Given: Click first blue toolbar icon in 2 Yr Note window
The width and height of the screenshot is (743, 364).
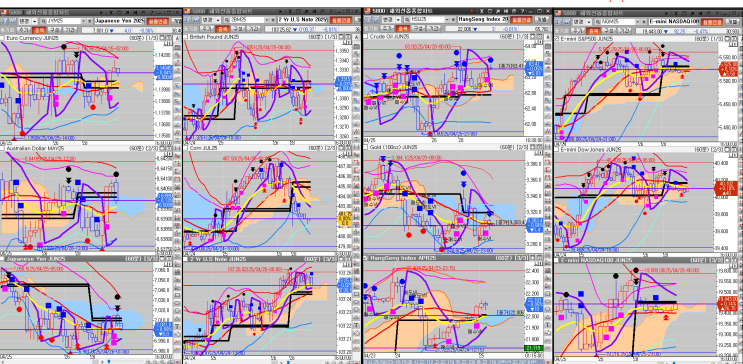Looking at the screenshot, I should (188, 20).
